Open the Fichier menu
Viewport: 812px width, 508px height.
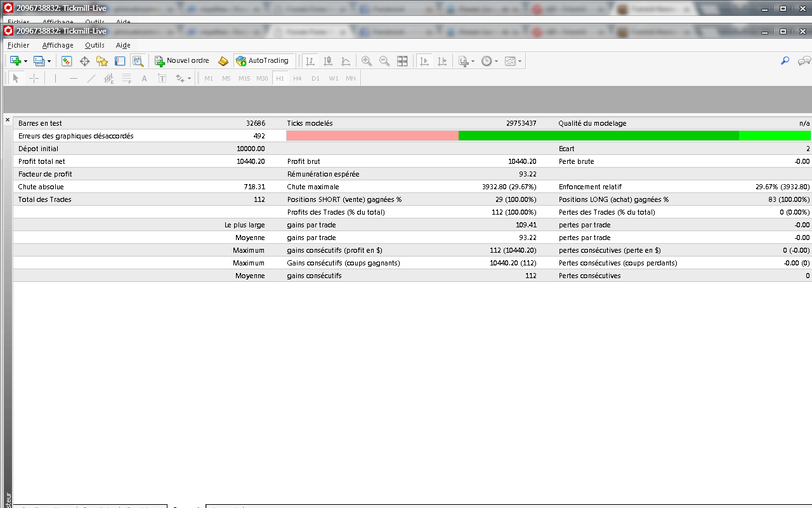click(18, 45)
